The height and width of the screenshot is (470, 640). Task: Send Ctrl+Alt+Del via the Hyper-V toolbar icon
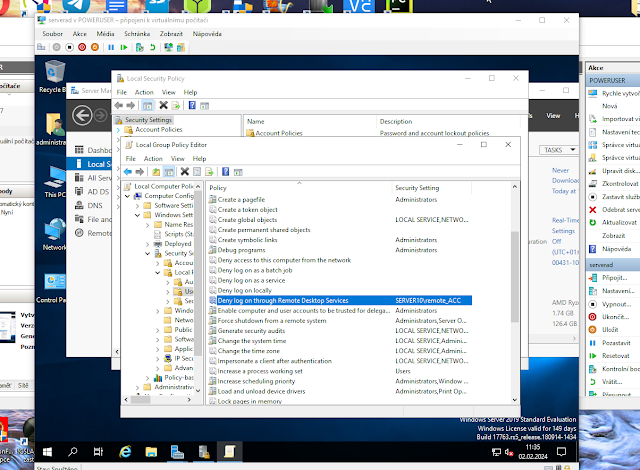click(x=41, y=47)
